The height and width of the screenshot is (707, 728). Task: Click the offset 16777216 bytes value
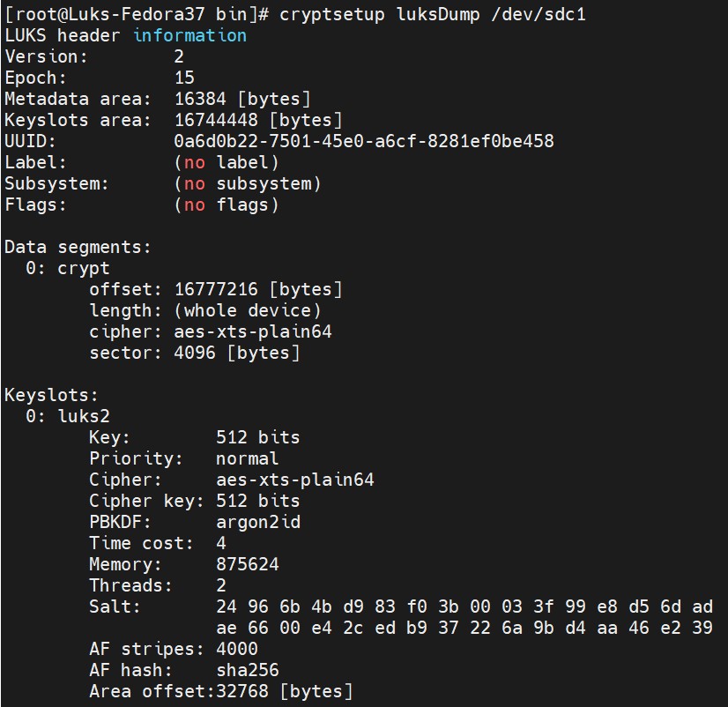click(x=258, y=289)
